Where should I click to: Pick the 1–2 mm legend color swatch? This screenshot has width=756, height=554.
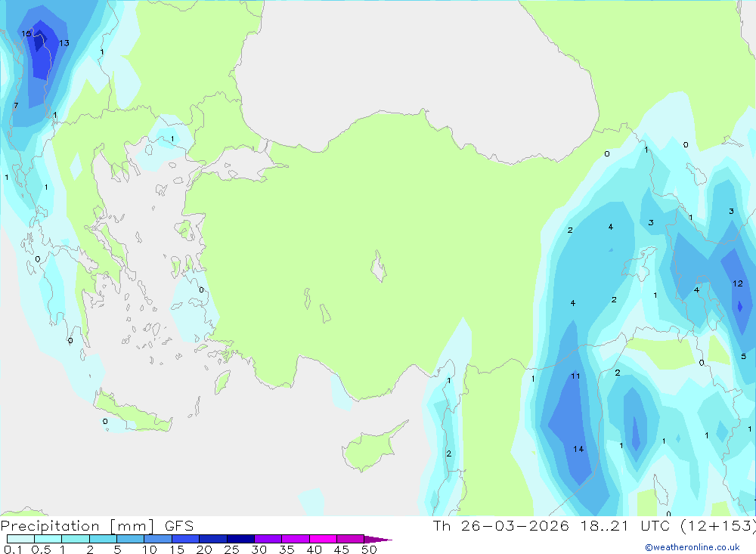coord(76,539)
